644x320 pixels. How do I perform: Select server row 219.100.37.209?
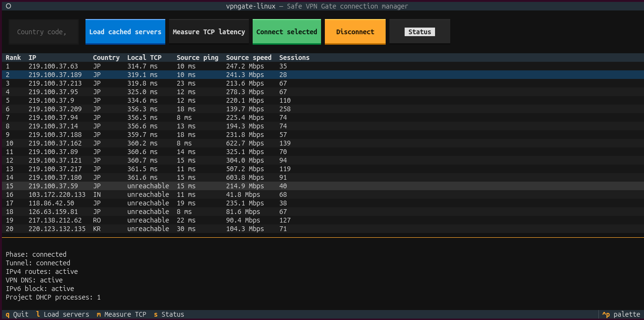tap(322, 109)
